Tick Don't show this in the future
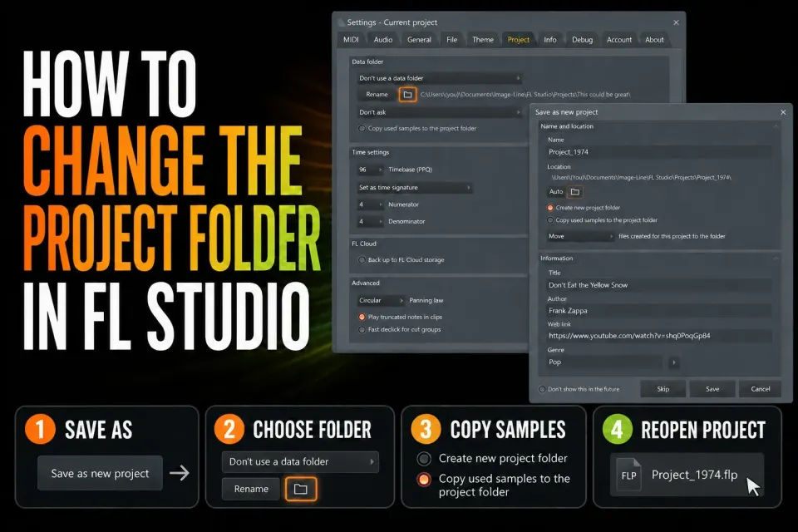The height and width of the screenshot is (532, 798). [x=542, y=390]
